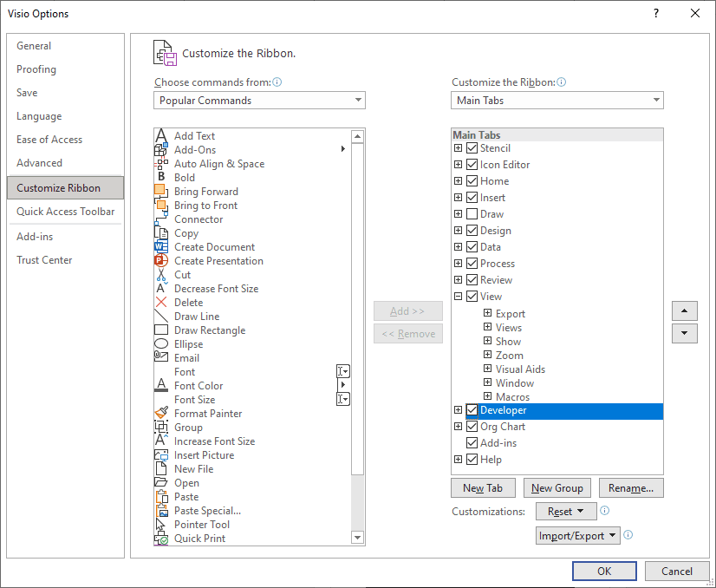This screenshot has width=716, height=588.
Task: Click the Cut scissors icon
Action: click(x=160, y=275)
